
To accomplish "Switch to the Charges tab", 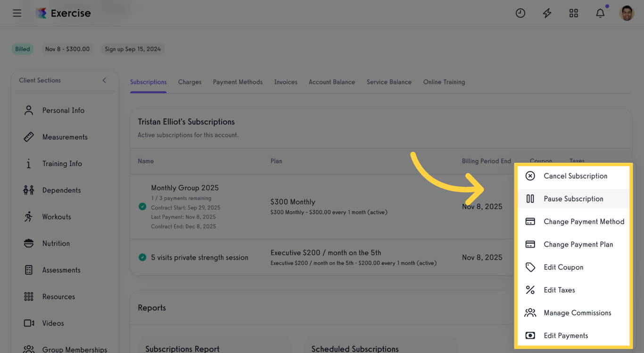I will pyautogui.click(x=190, y=82).
